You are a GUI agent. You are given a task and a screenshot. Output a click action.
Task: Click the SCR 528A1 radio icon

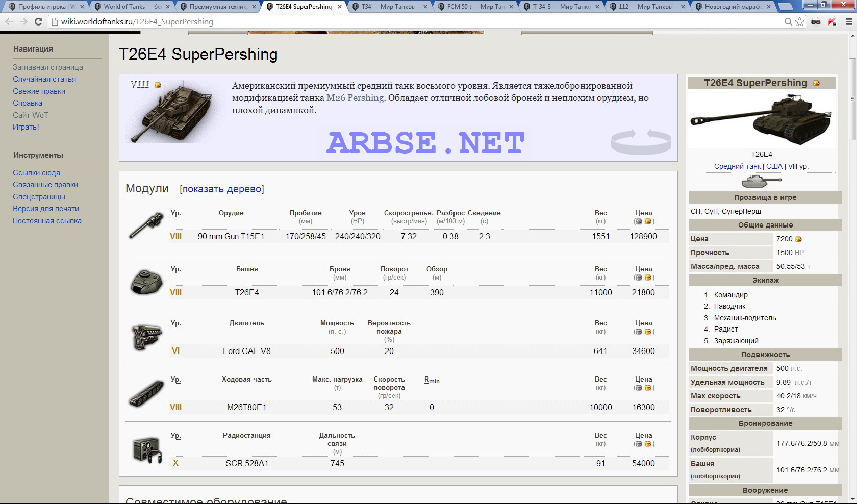(x=147, y=449)
